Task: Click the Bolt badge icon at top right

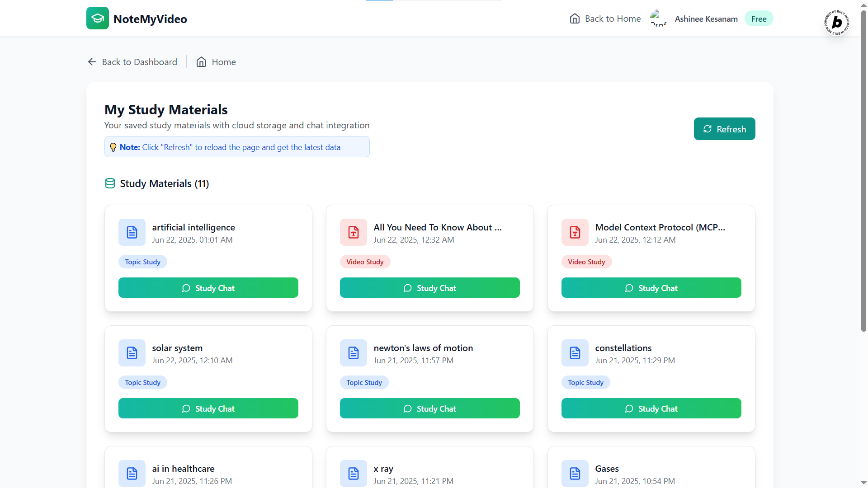Action: (836, 22)
